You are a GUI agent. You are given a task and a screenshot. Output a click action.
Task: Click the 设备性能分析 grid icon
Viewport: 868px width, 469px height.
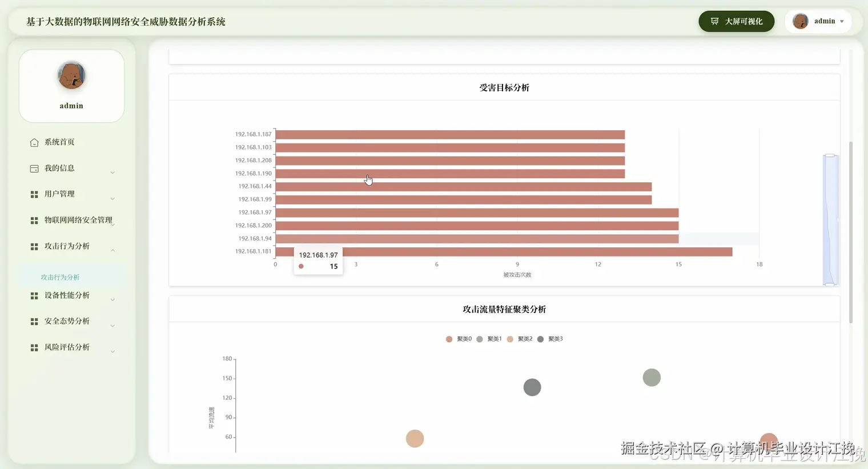click(33, 295)
